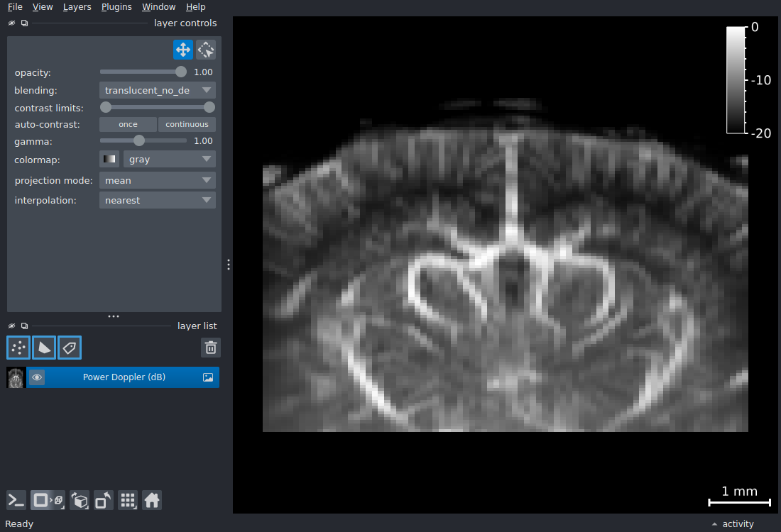Open the blending mode dropdown
The image size is (781, 532).
tap(158, 90)
